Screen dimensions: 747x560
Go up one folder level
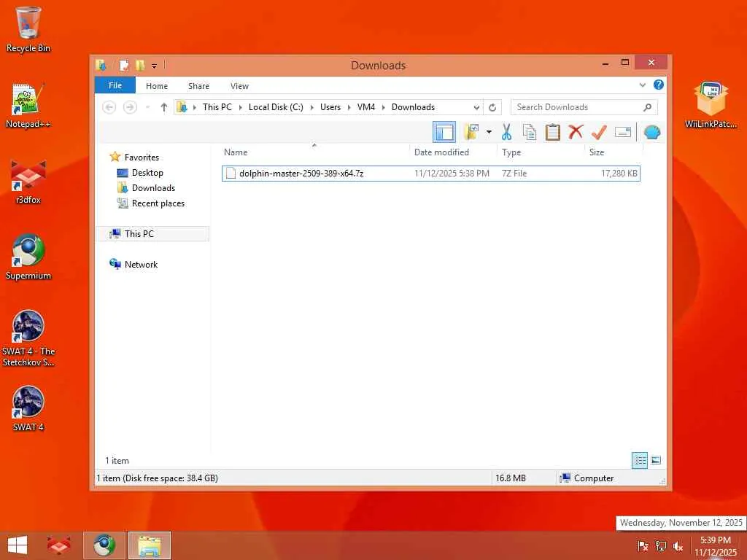click(x=164, y=107)
